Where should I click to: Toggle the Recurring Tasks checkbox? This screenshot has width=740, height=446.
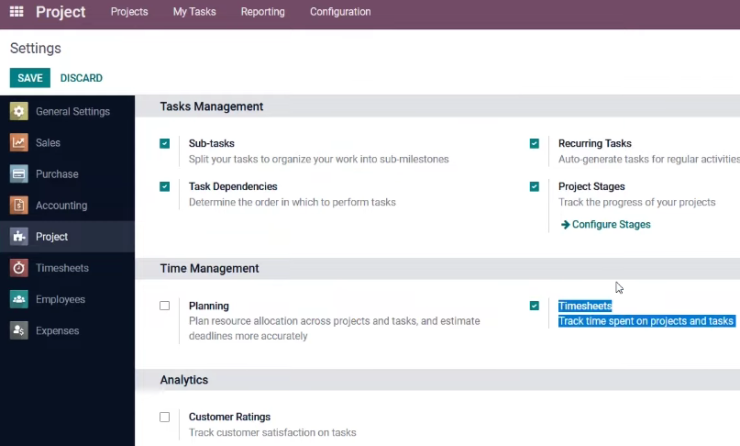click(x=534, y=143)
